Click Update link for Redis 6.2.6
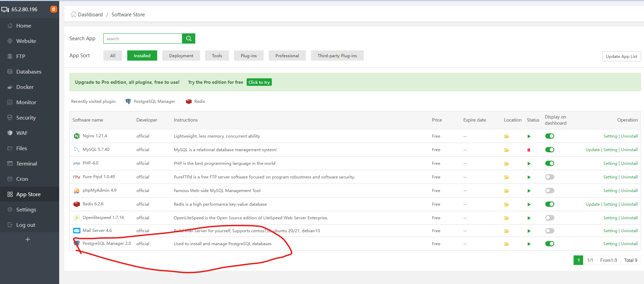This screenshot has width=644, height=284. (x=593, y=204)
